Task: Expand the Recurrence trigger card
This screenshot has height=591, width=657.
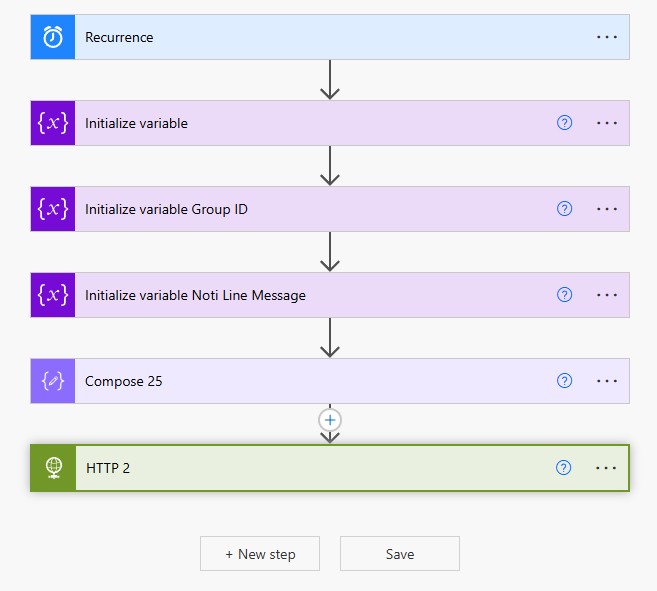Action: (x=300, y=37)
